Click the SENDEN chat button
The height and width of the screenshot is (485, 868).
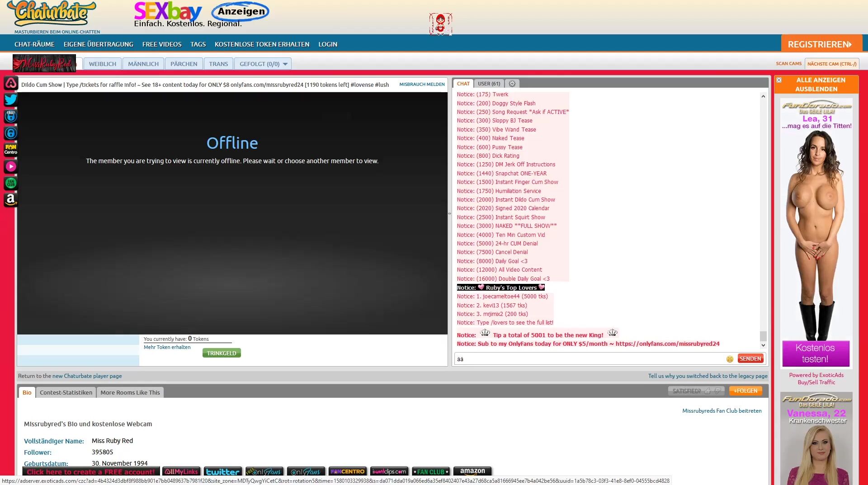coord(750,358)
